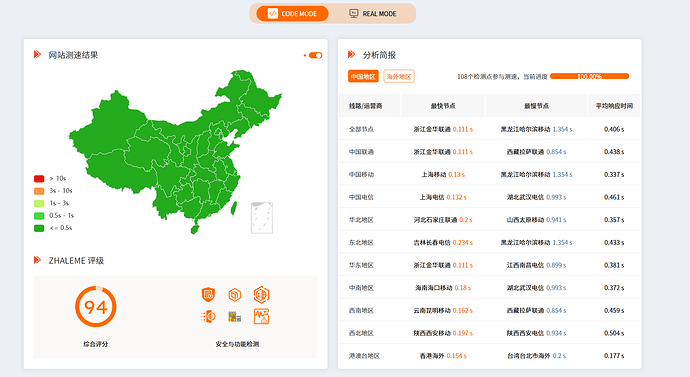Click the 综合评分 label
The width and height of the screenshot is (690, 377).
(x=95, y=344)
